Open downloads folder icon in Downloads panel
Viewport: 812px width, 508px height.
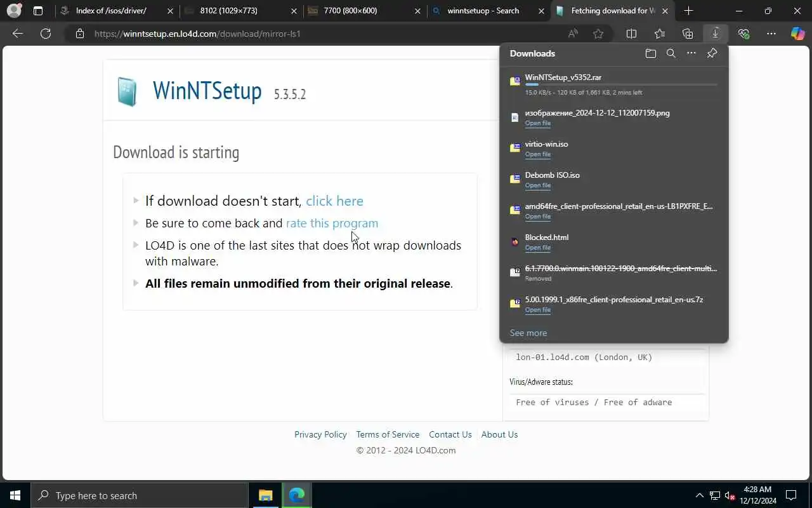pyautogui.click(x=650, y=53)
